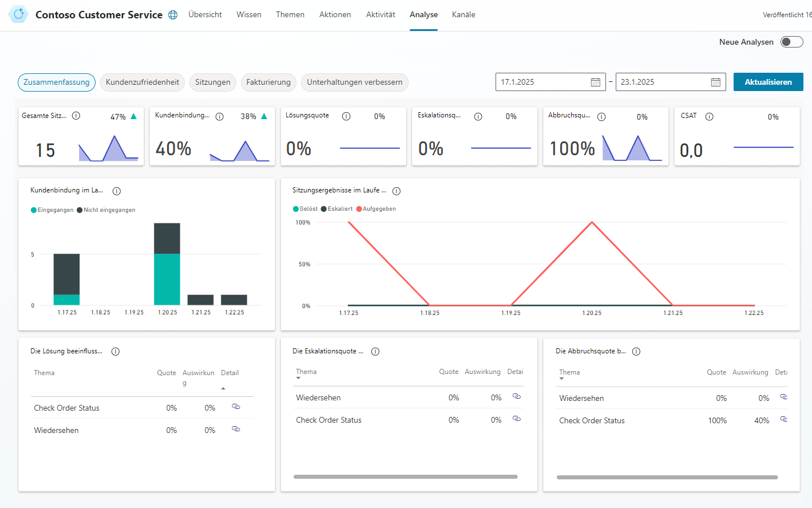Show info for Sitzungsergebnisse im Laufe chart
Screen dimensions: 812x508
point(397,191)
